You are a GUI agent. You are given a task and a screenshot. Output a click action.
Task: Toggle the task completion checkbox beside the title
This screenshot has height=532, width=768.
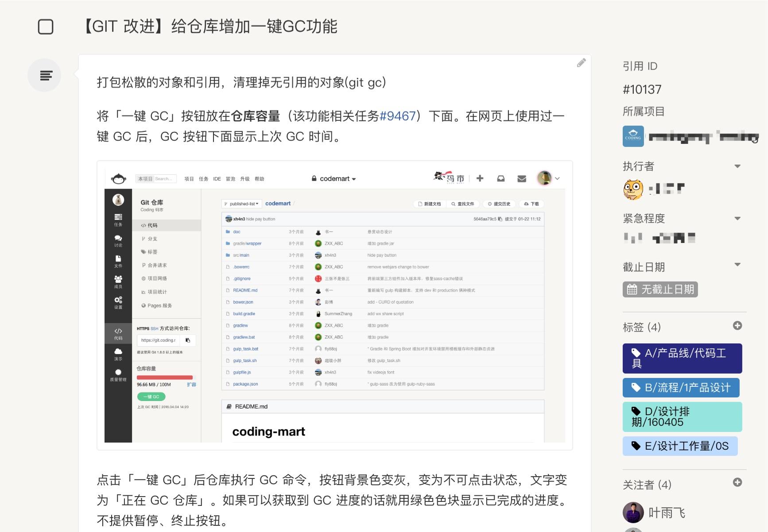(x=44, y=27)
